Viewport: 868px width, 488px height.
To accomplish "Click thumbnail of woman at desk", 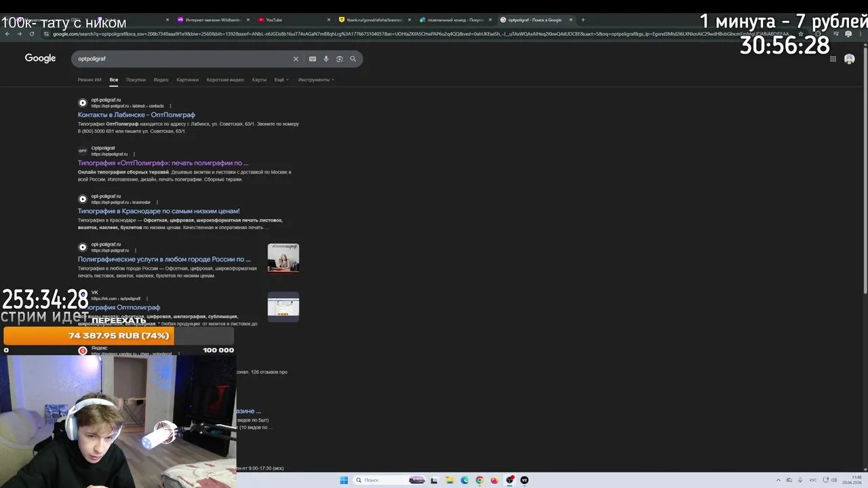I will pos(283,258).
